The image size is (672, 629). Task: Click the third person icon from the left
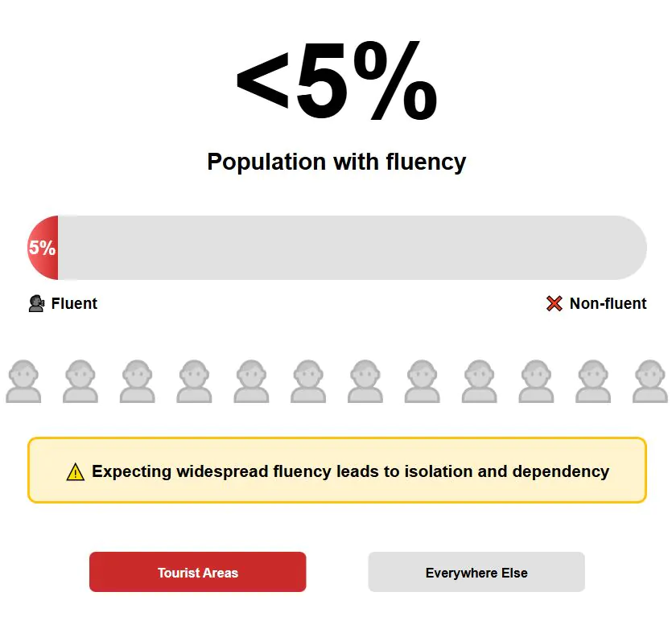(x=138, y=381)
